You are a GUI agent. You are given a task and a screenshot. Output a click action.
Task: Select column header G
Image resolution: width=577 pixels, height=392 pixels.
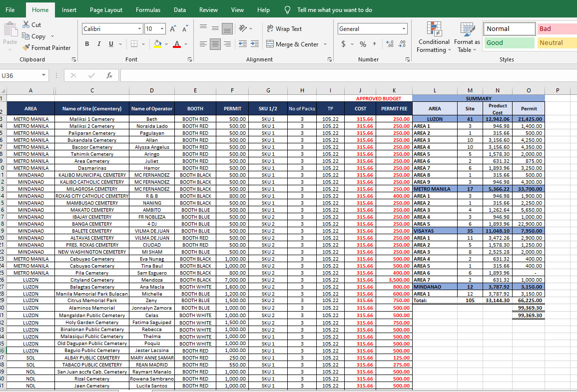(268, 90)
